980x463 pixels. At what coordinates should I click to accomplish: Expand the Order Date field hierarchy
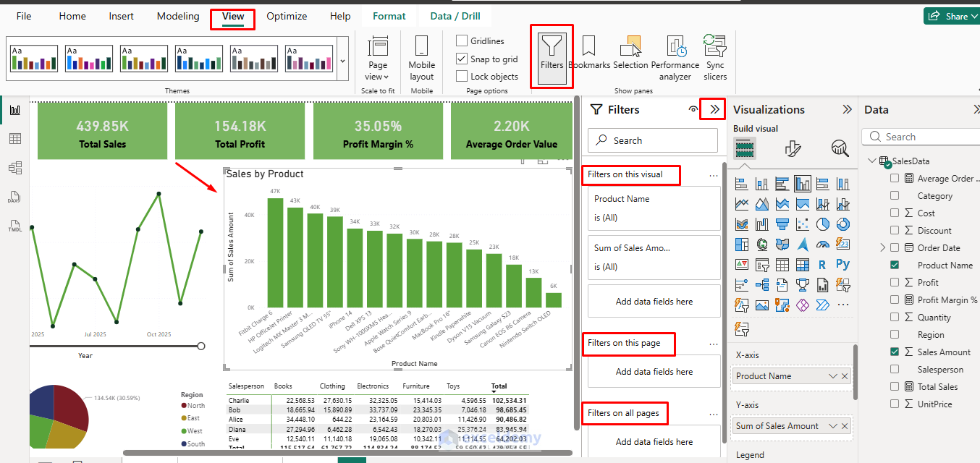tap(882, 248)
